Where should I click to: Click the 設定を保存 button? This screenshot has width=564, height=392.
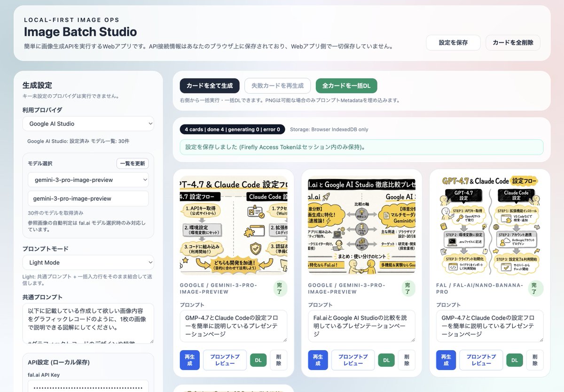453,42
